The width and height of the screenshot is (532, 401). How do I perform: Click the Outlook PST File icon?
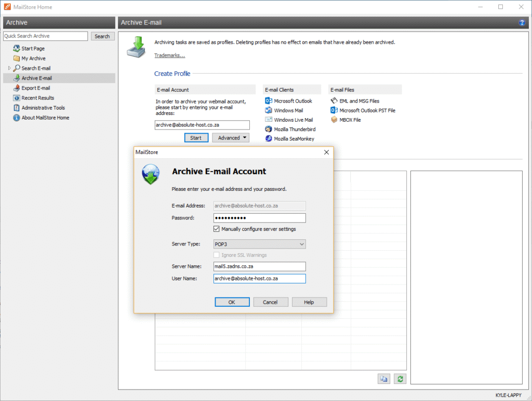(x=334, y=110)
